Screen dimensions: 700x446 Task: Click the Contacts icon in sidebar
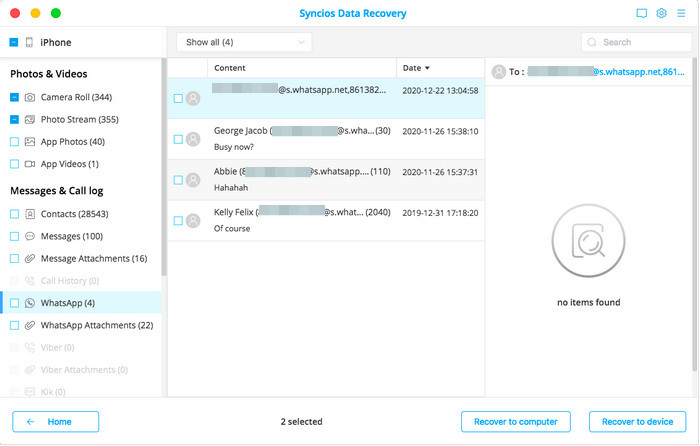[30, 214]
